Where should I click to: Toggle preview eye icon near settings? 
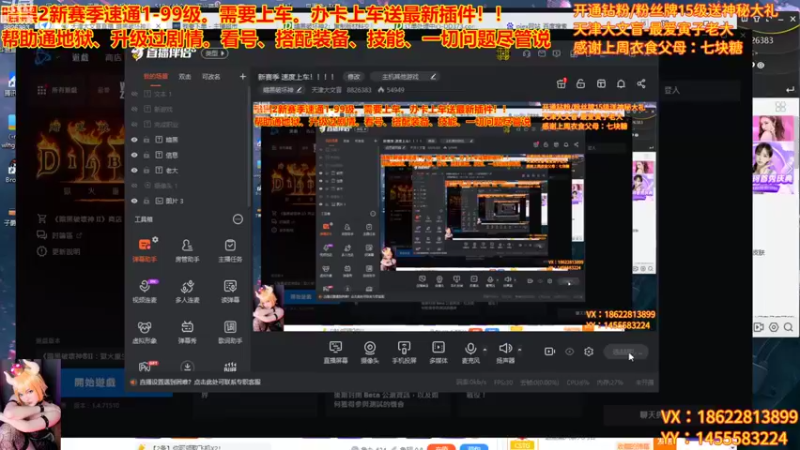[x=569, y=352]
